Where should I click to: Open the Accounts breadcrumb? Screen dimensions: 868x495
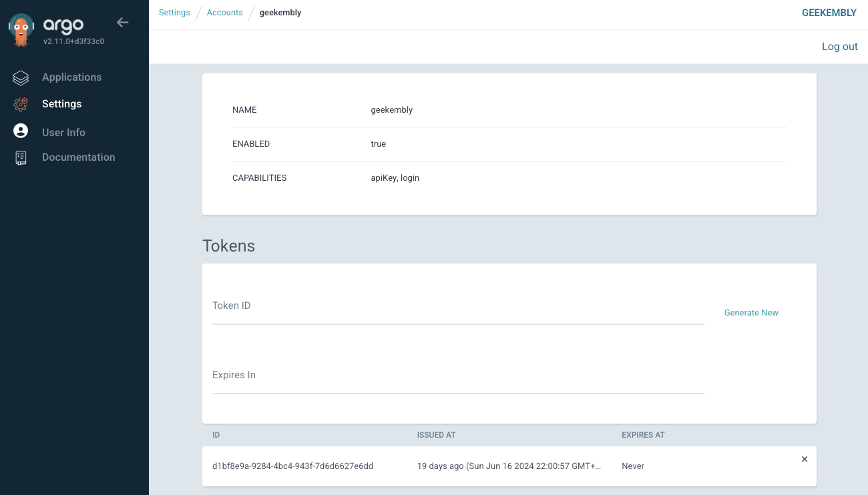(x=224, y=12)
